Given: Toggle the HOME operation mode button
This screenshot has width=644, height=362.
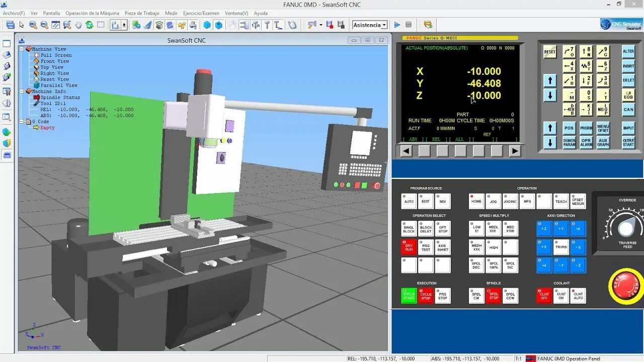Looking at the screenshot, I should coord(476,202).
